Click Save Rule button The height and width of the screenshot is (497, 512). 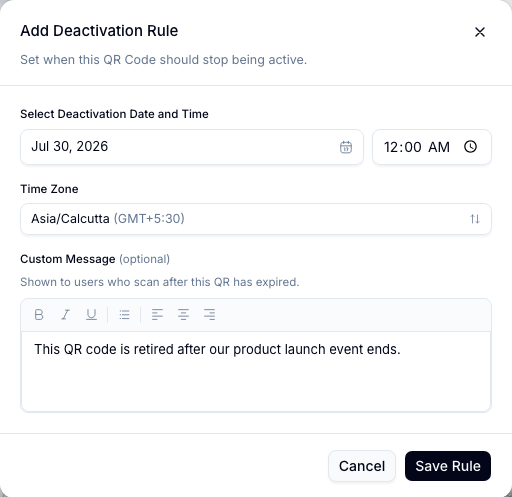[x=448, y=466]
